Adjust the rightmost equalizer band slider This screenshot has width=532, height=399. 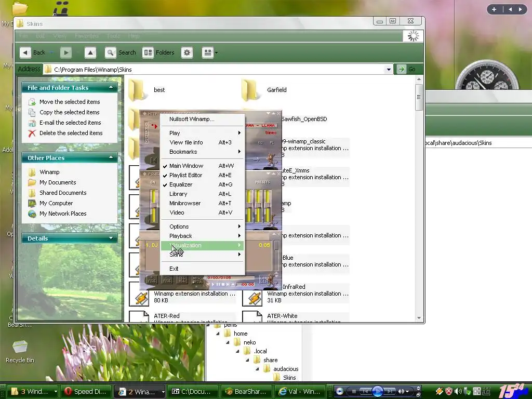click(268, 206)
